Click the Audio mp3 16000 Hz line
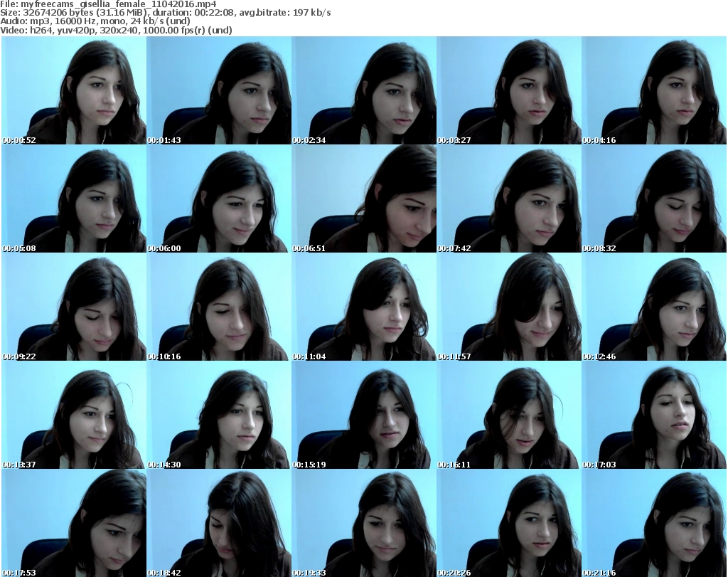728x577 pixels. pyautogui.click(x=95, y=21)
